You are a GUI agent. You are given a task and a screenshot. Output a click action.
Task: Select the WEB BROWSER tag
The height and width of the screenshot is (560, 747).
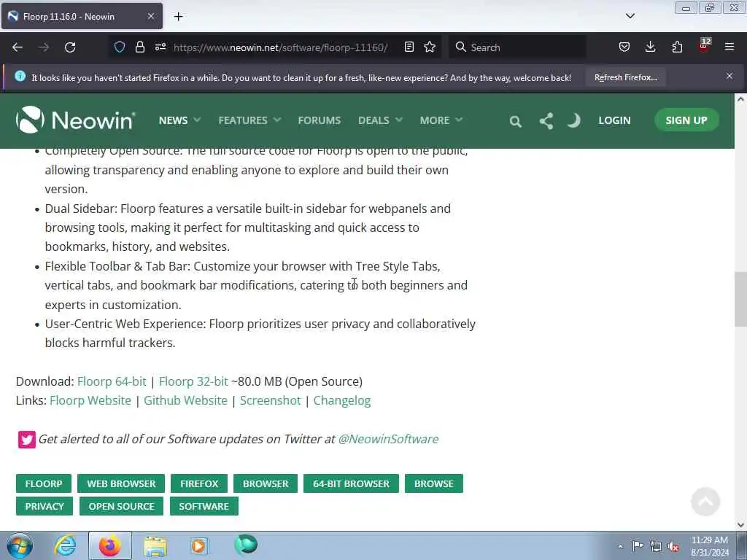[121, 483]
